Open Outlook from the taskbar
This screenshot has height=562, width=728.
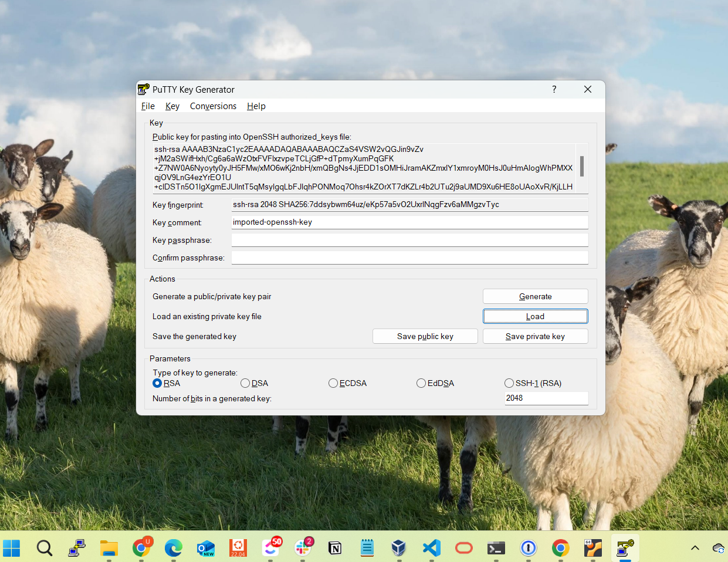click(205, 548)
